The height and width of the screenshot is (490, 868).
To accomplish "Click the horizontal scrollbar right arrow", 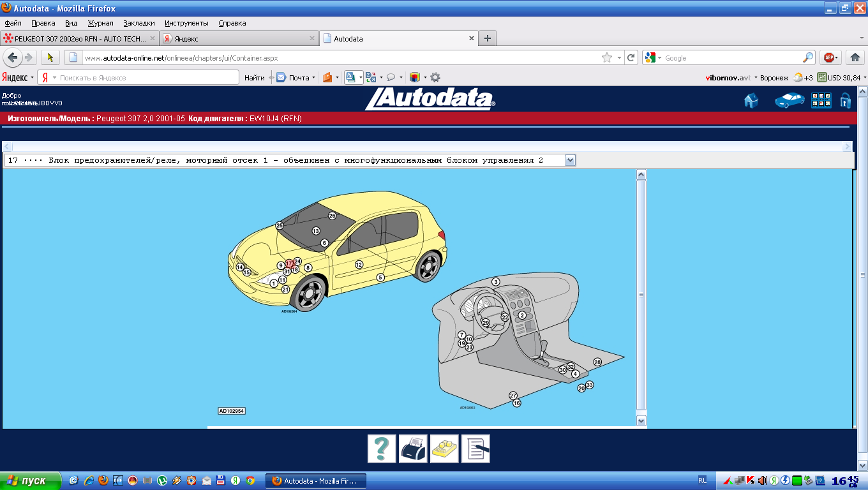I will (x=848, y=147).
